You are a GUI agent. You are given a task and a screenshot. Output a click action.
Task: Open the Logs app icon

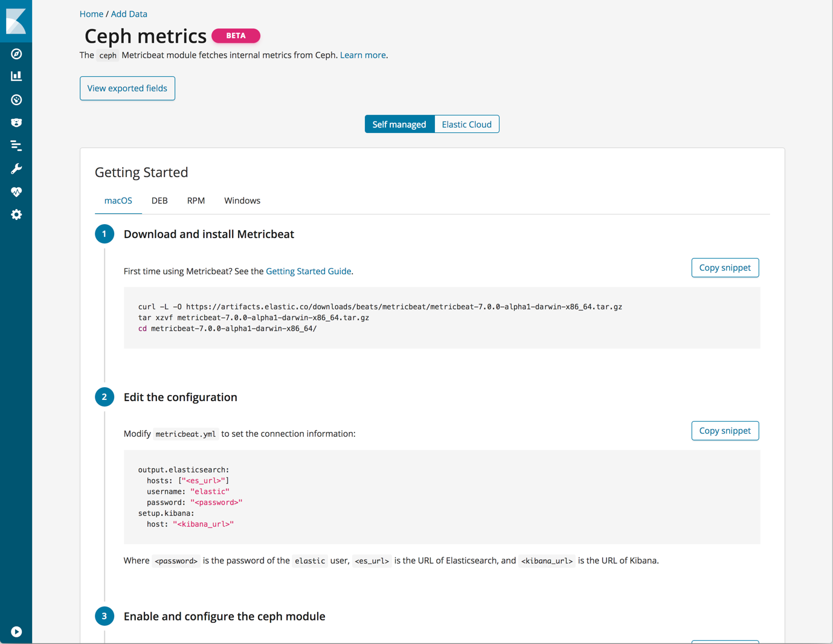pyautogui.click(x=16, y=145)
